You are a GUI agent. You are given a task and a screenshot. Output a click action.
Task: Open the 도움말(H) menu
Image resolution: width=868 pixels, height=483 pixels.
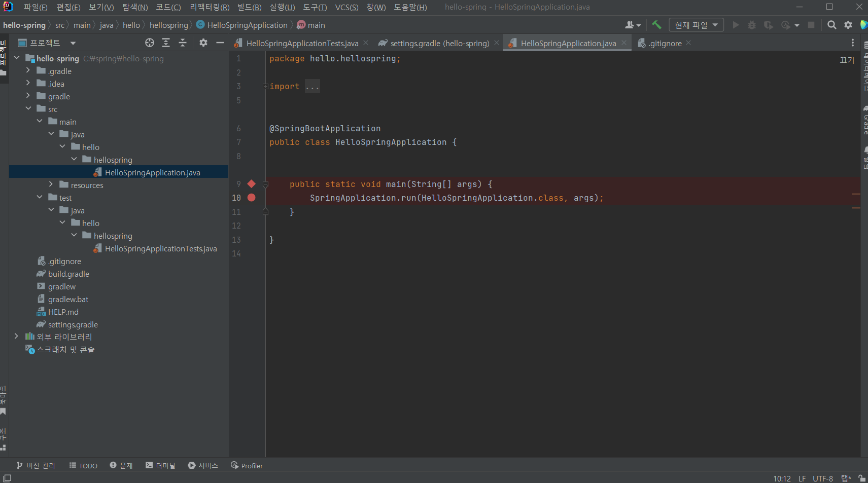pyautogui.click(x=410, y=7)
